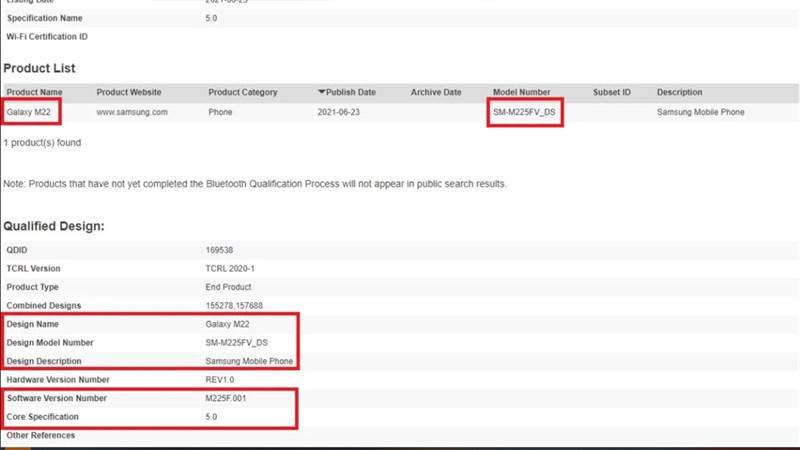
Task: Select Design Name value Galaxy M22
Action: coord(228,324)
